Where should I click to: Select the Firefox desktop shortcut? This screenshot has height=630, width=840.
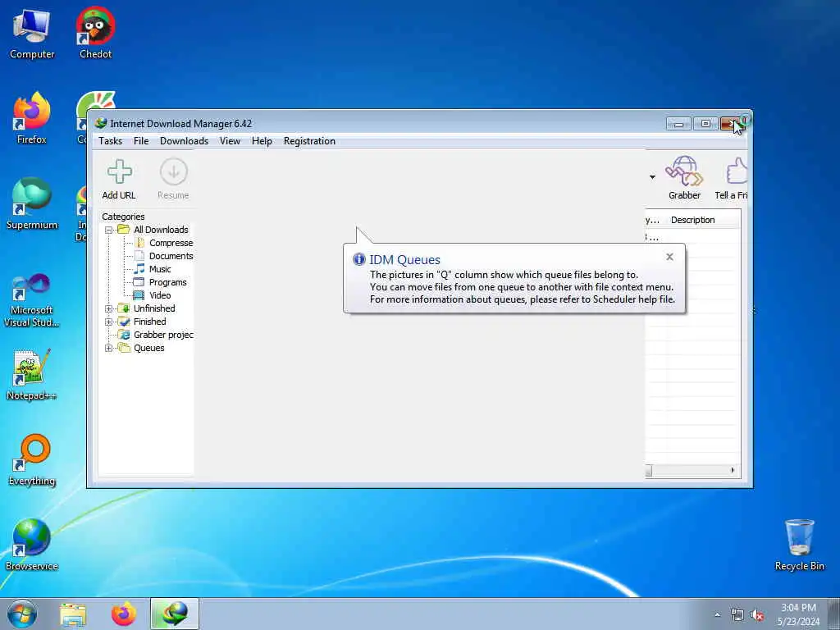coord(32,118)
